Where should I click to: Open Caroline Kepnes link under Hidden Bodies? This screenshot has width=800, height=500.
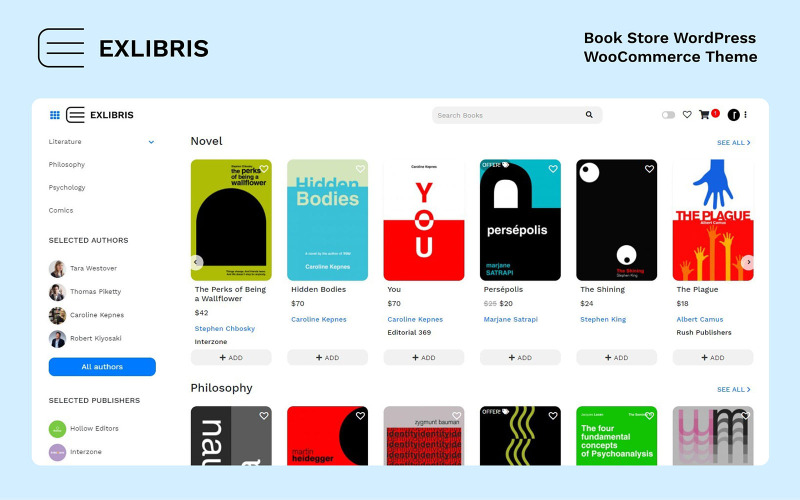(319, 319)
